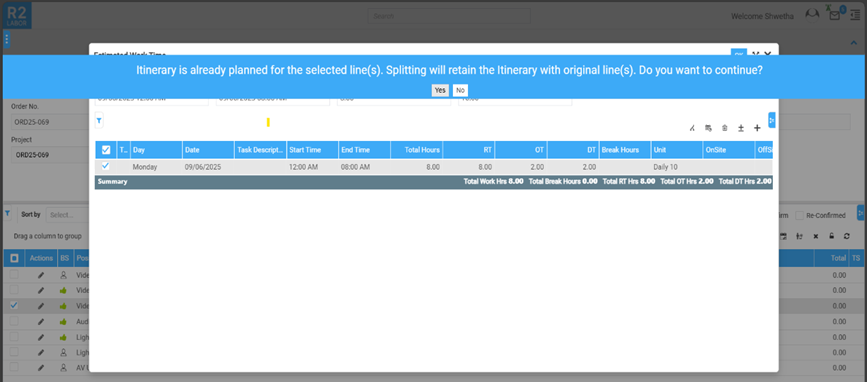This screenshot has width=867, height=382.
Task: Toggle the background grid select-all checkbox
Action: click(14, 258)
